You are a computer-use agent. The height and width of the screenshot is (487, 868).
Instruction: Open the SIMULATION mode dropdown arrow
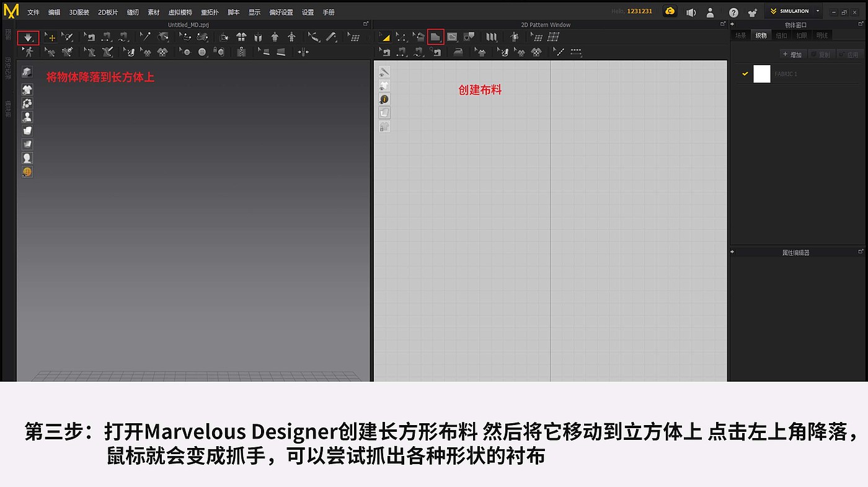(818, 11)
